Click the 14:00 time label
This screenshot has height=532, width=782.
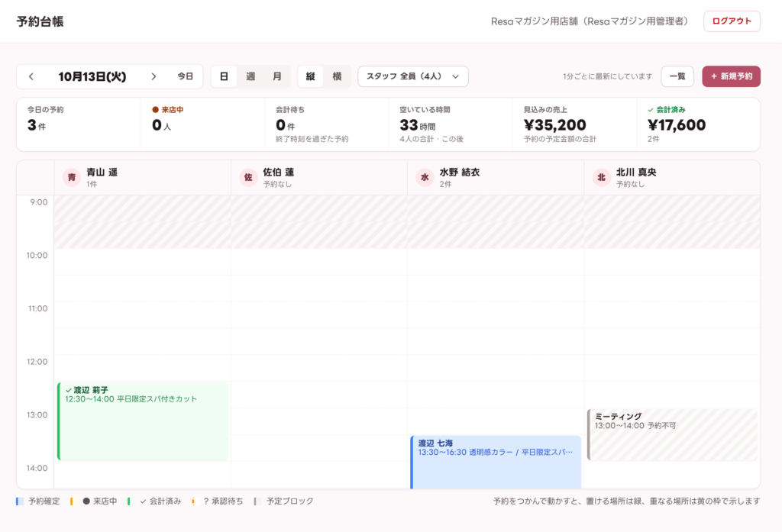(x=37, y=468)
